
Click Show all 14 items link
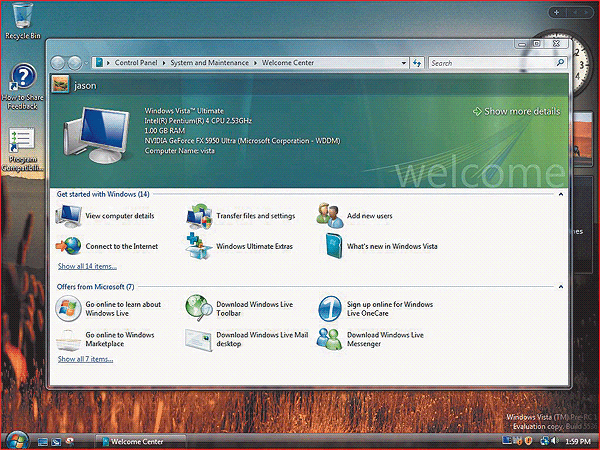tap(87, 266)
